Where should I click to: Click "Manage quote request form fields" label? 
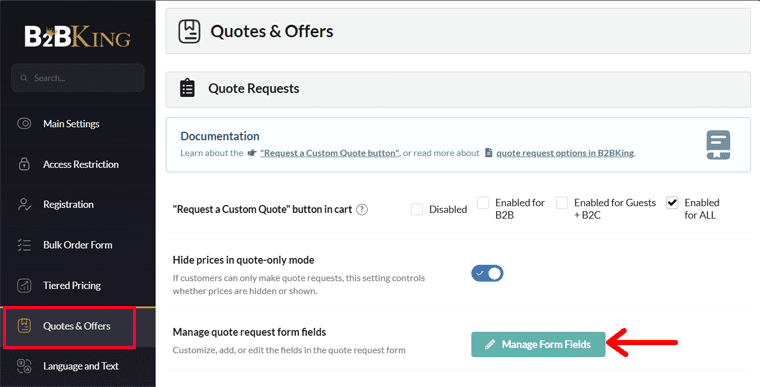click(x=249, y=332)
